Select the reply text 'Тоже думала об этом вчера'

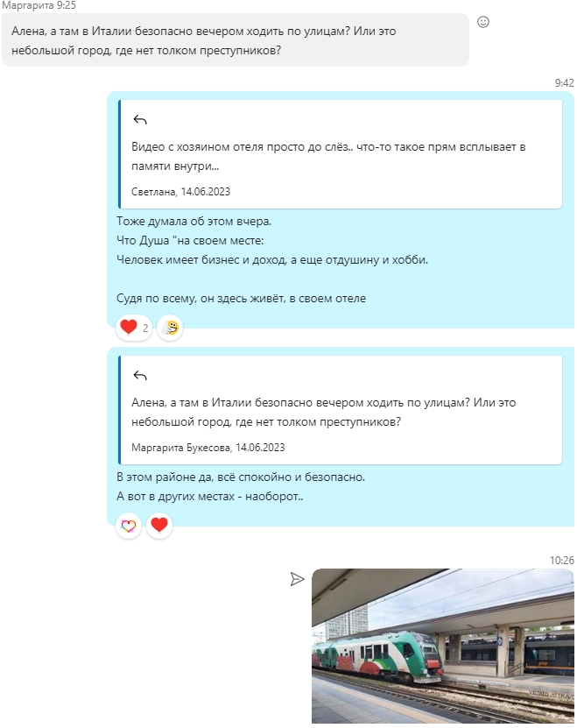194,222
